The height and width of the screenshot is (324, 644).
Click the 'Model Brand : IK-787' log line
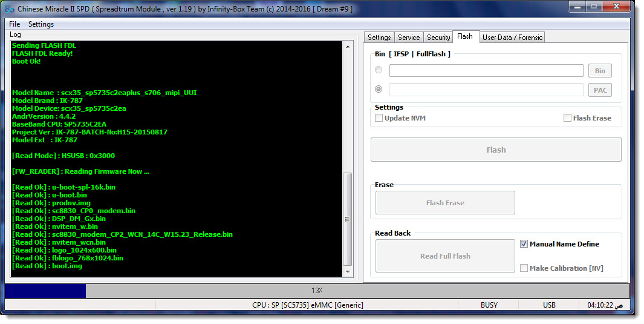coord(47,101)
